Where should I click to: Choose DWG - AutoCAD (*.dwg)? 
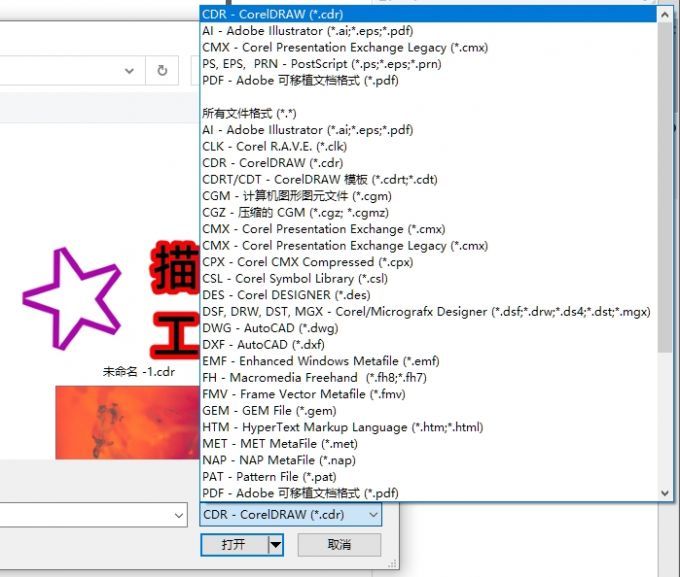tap(428, 328)
